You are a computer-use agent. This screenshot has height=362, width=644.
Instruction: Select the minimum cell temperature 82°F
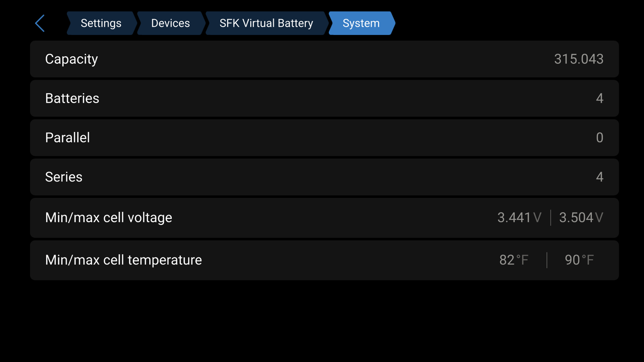coord(514,260)
